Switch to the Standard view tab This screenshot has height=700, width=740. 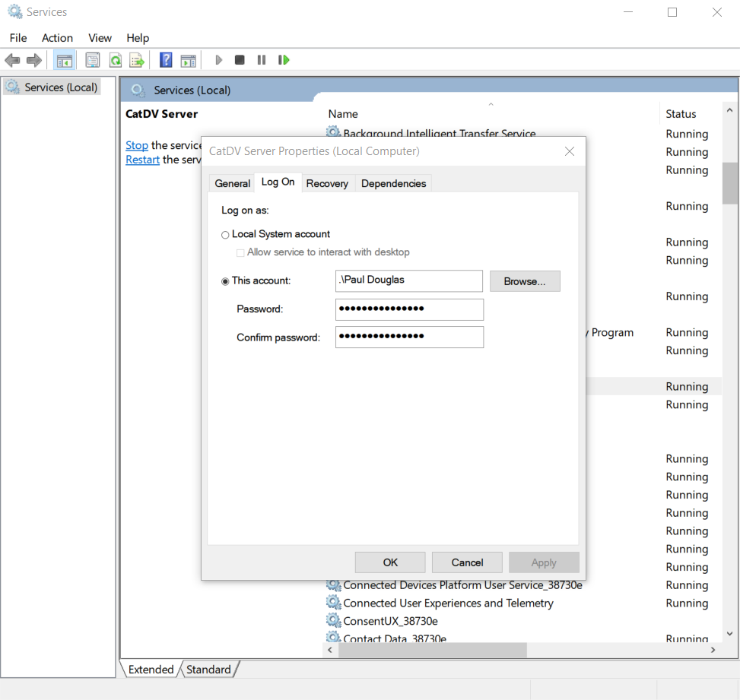(208, 670)
